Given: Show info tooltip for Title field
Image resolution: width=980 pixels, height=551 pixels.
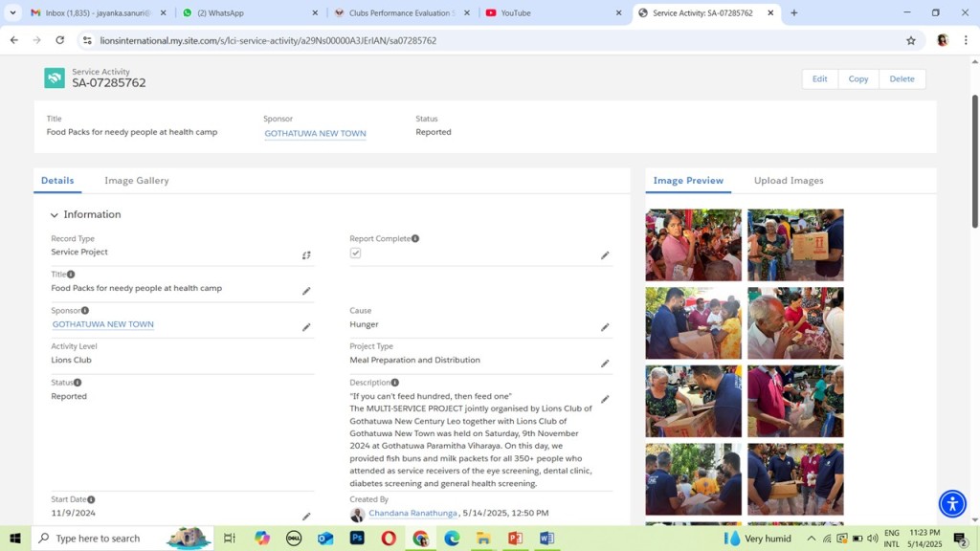Looking at the screenshot, I should (x=71, y=275).
